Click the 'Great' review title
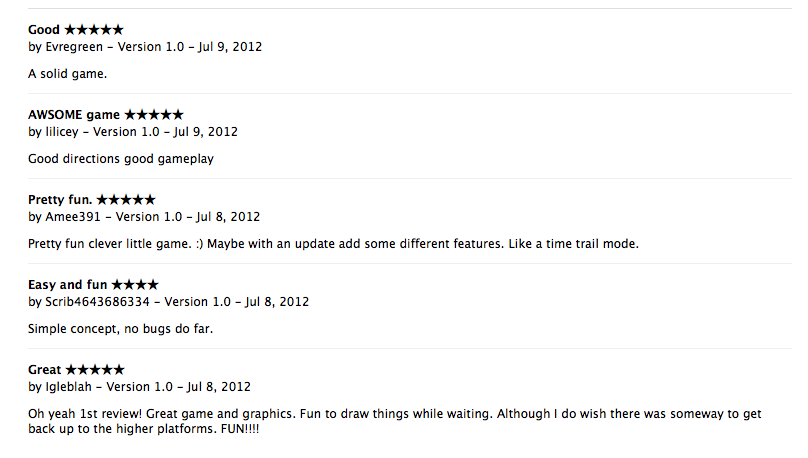This screenshot has height=458, width=808. [x=45, y=369]
